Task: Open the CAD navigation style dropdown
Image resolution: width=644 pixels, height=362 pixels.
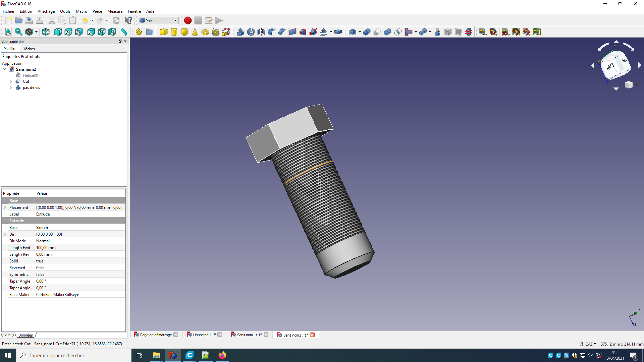Action: [x=590, y=344]
